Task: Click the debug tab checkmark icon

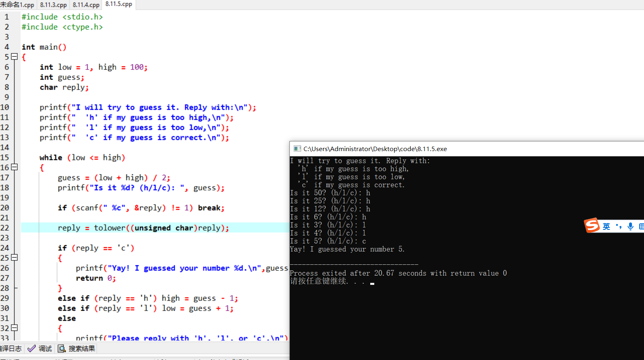Action: point(31,348)
